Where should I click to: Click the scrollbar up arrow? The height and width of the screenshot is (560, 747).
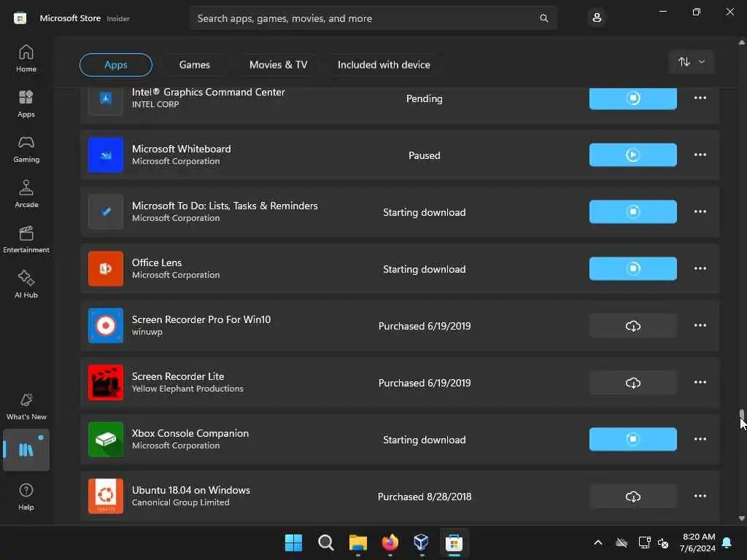coord(741,42)
